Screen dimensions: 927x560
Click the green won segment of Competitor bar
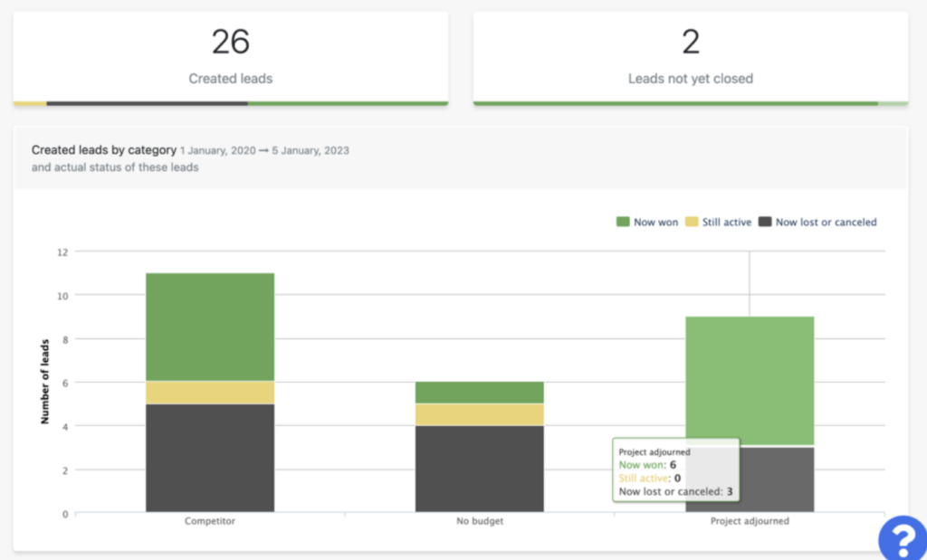[x=210, y=327]
